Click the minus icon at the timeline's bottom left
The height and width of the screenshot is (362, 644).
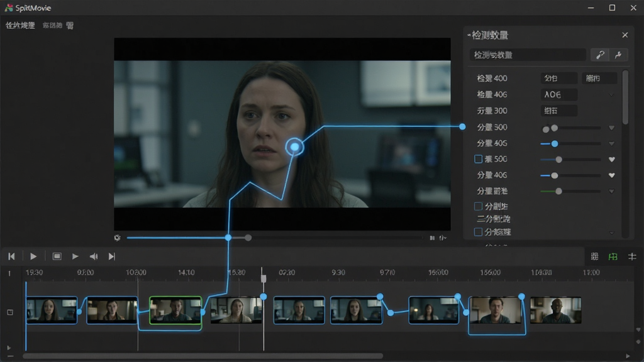[10, 356]
